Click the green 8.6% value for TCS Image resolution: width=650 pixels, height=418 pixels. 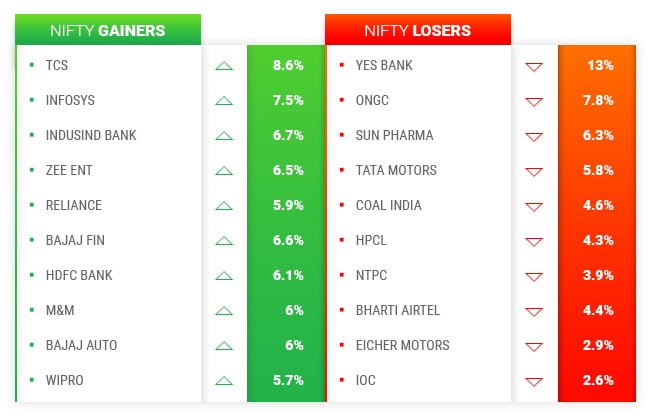[x=288, y=66]
